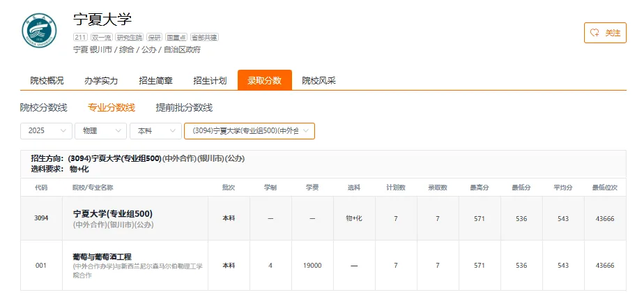Click the 211 tag
Screen dimensions: 644x297
(81, 38)
